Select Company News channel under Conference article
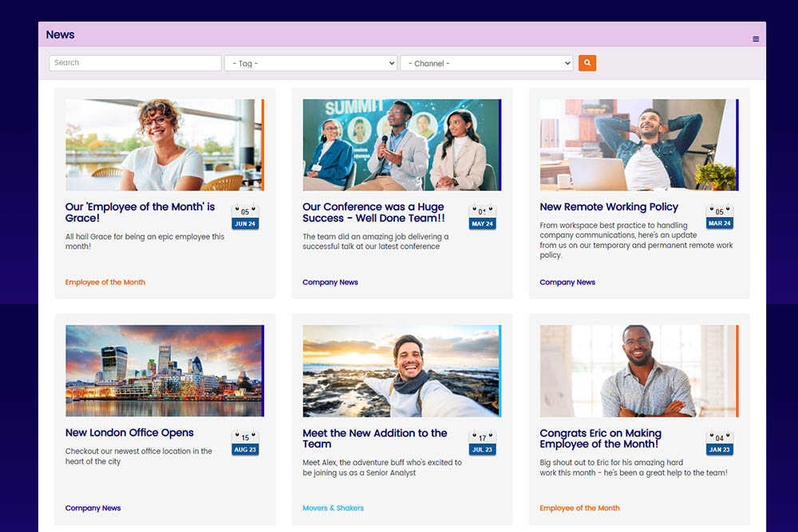Viewport: 798px width, 532px height. pos(330,282)
